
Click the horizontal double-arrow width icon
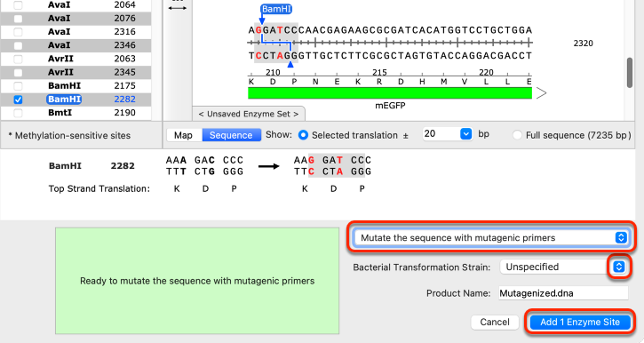[178, 8]
